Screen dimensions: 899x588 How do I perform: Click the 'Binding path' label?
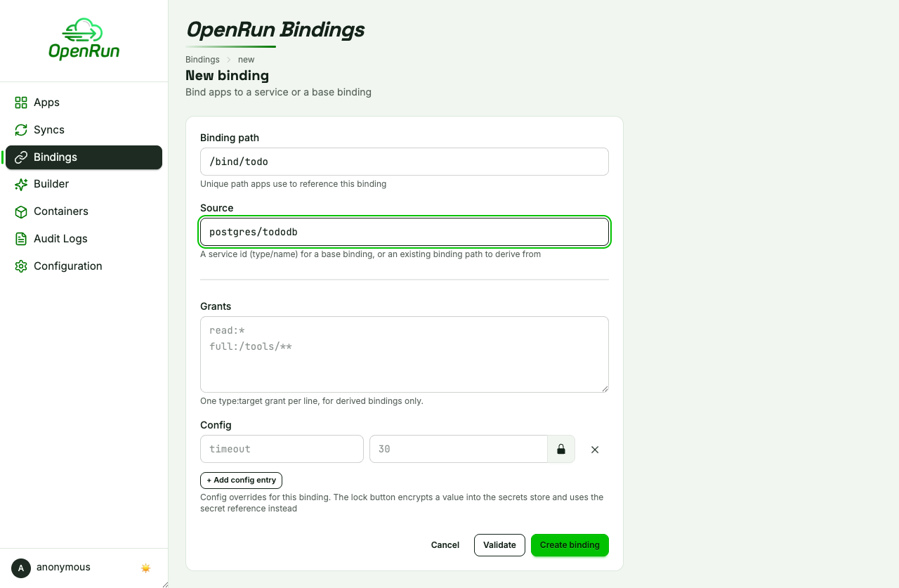pos(230,138)
